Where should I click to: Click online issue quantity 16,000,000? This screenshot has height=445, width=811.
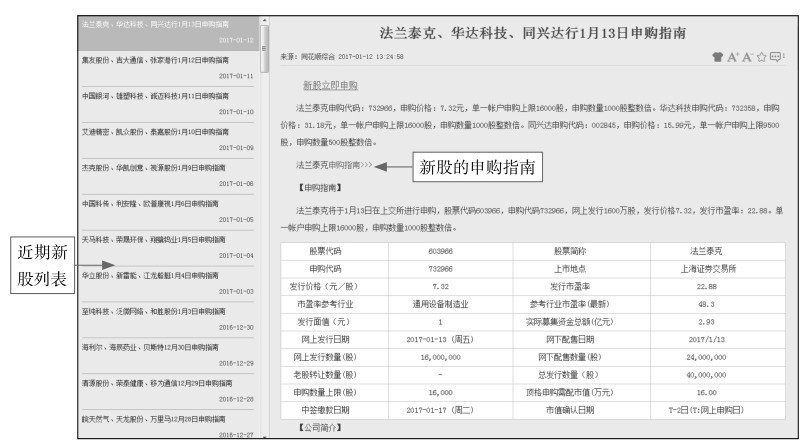(x=440, y=358)
